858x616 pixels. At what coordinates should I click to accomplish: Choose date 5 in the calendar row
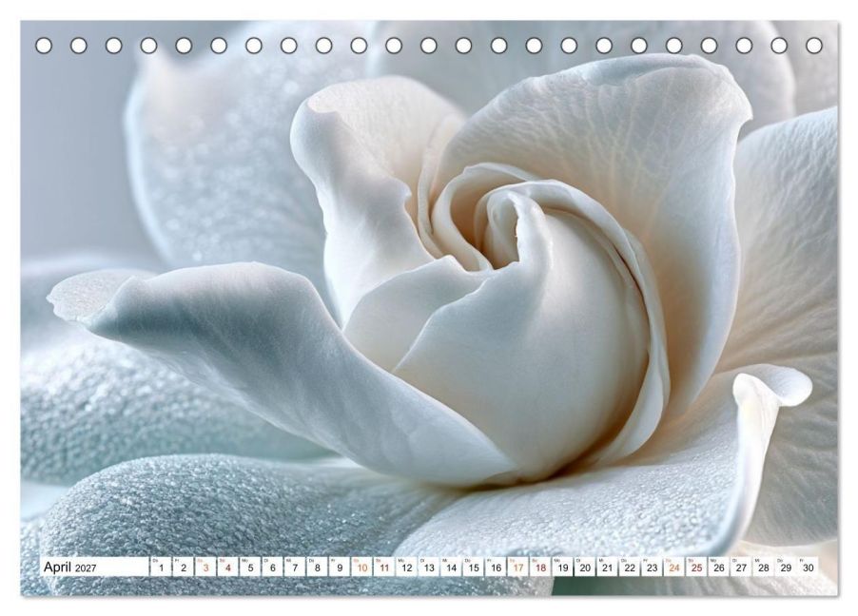tap(250, 567)
